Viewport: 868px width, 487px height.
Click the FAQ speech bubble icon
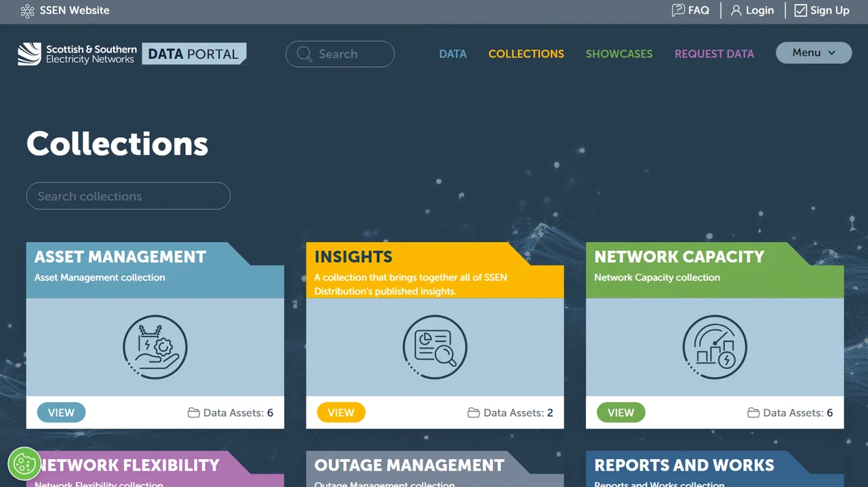pyautogui.click(x=678, y=10)
